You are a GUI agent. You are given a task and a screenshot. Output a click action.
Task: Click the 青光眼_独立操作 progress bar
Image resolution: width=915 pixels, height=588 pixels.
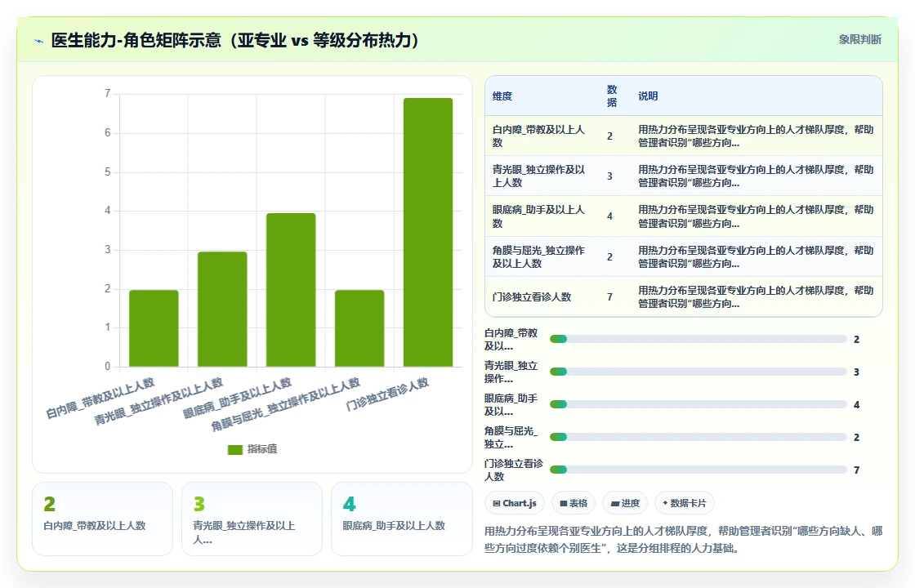(698, 372)
